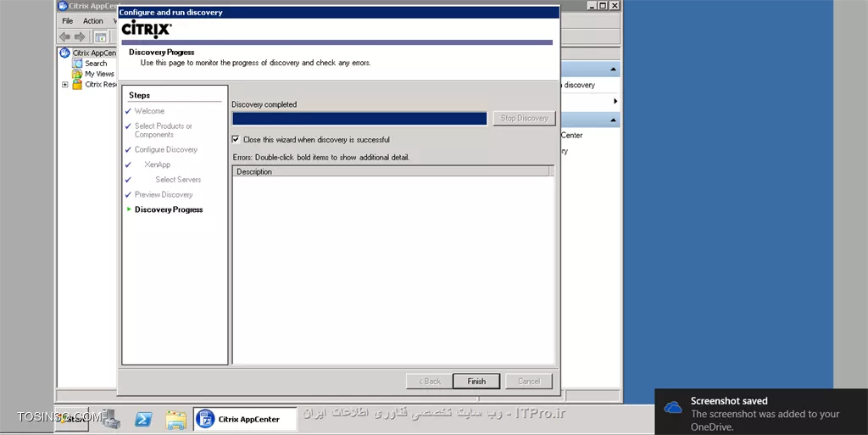The width and height of the screenshot is (868, 435).
Task: Open Server Manager from taskbar
Action: point(111,419)
